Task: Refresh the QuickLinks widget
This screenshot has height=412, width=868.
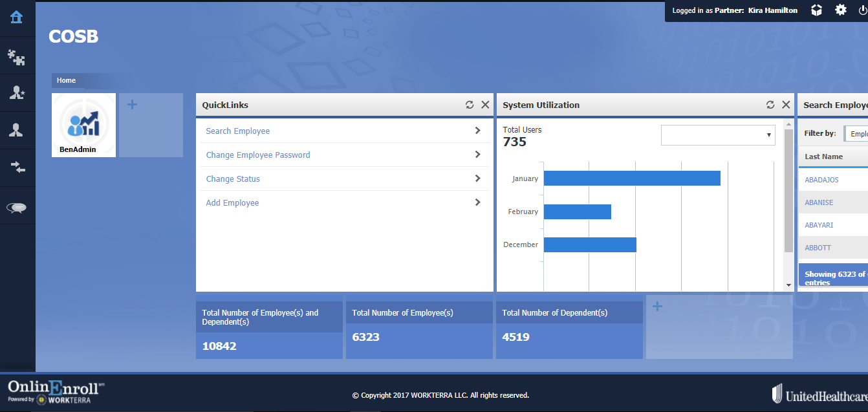Action: coord(470,105)
